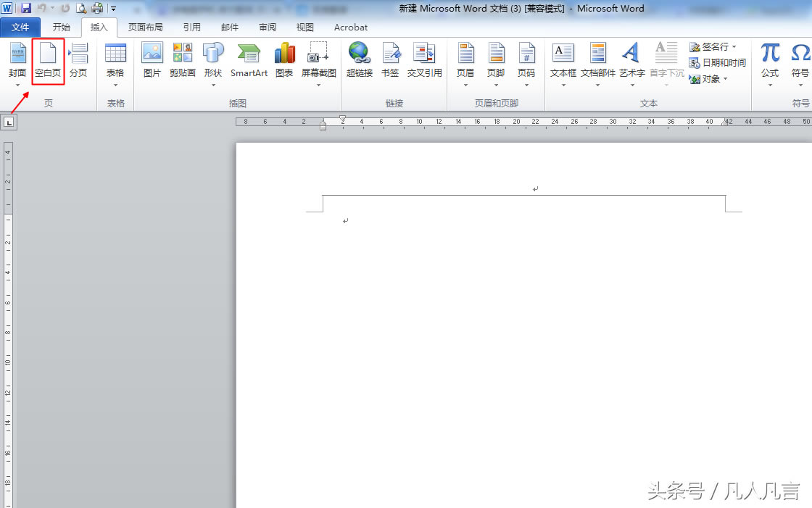Open the page number (页码) dropdown

pyautogui.click(x=526, y=84)
